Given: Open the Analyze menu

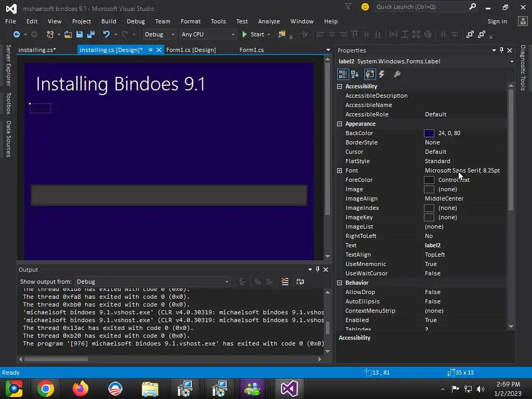Looking at the screenshot, I should (x=269, y=21).
